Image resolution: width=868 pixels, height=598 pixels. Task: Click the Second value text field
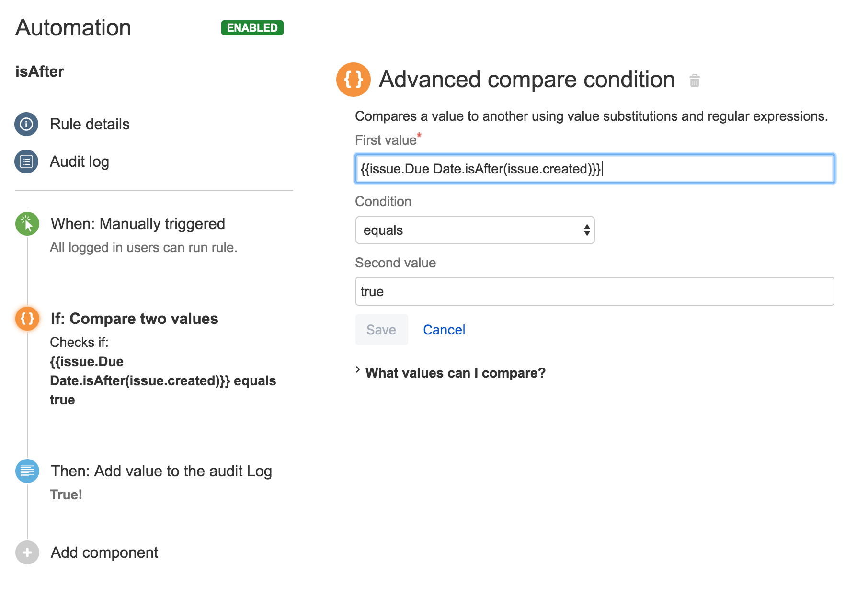(x=594, y=291)
